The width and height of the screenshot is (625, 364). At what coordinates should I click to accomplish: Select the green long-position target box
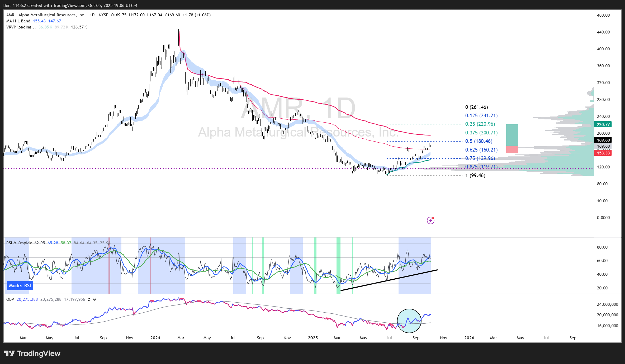point(512,135)
